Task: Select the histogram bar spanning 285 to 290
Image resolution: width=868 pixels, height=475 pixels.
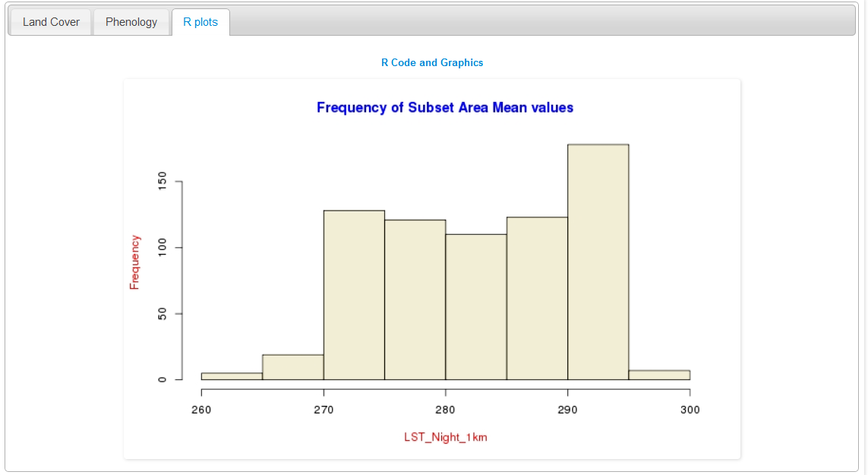Action: pyautogui.click(x=537, y=298)
